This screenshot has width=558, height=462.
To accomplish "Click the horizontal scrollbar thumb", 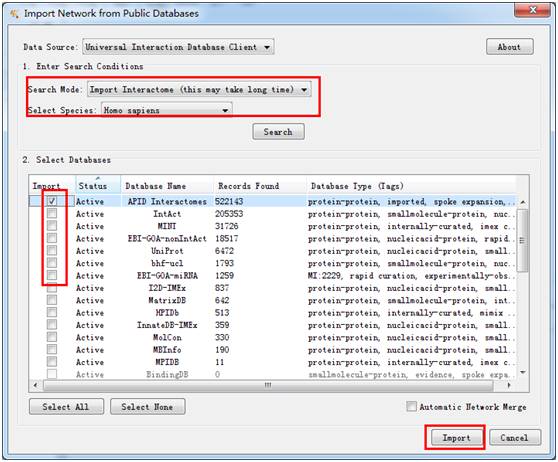I will pyautogui.click(x=268, y=385).
